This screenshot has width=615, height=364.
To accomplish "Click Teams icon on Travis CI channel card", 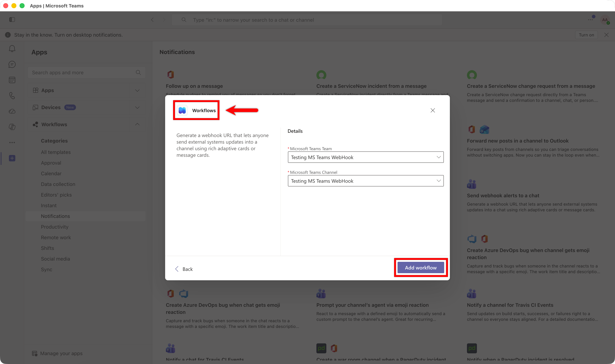I will coord(472,293).
